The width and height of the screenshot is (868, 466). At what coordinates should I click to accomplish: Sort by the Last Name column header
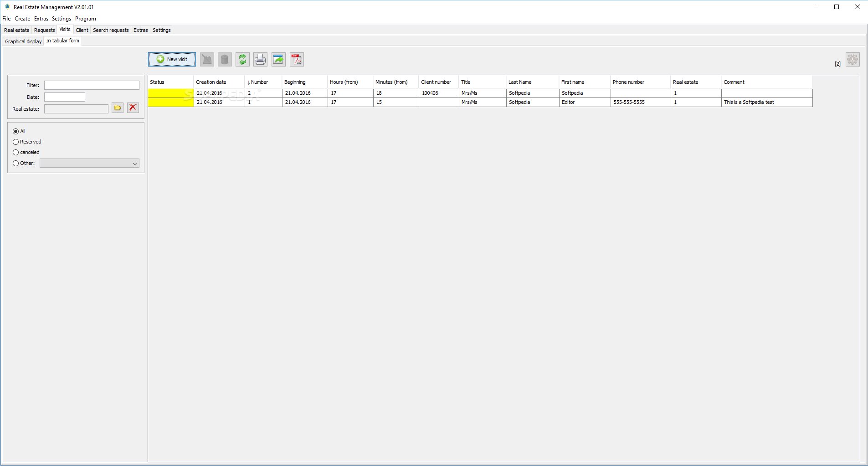pyautogui.click(x=533, y=82)
